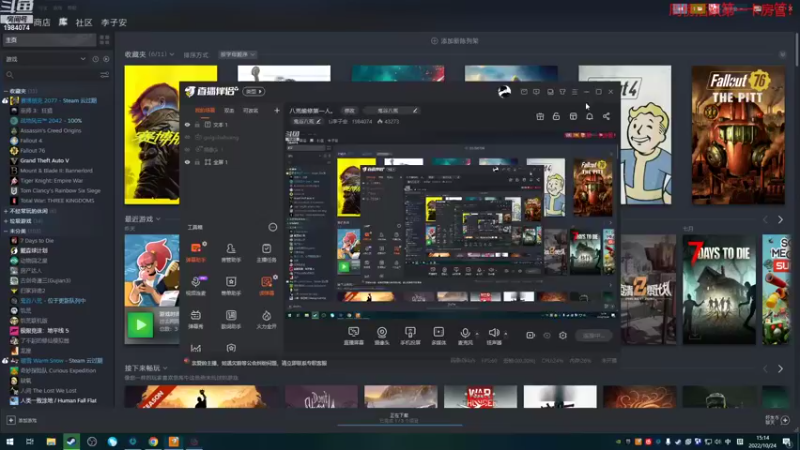Click the Steam library search field

click(x=51, y=75)
